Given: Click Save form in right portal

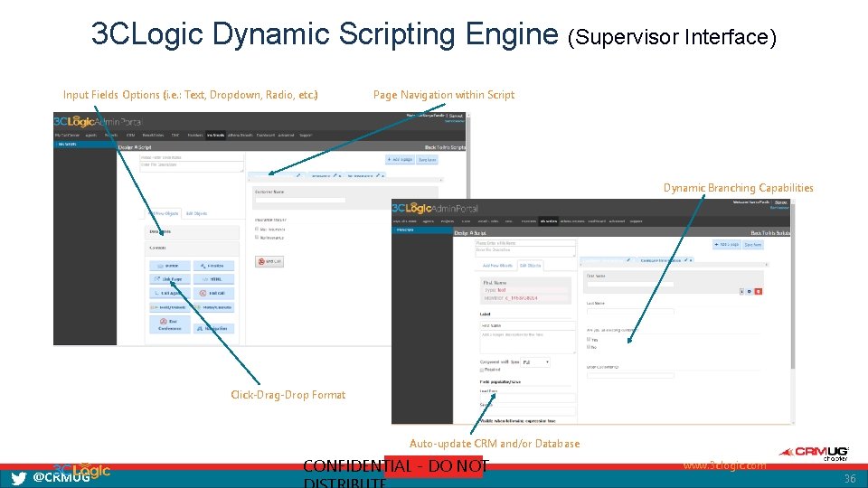Looking at the screenshot, I should click(753, 245).
